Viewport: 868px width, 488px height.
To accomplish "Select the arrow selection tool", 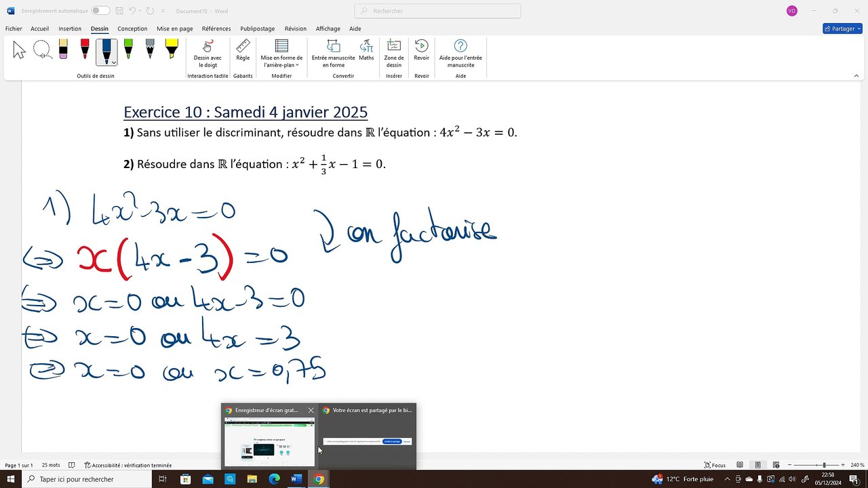I will 19,49.
